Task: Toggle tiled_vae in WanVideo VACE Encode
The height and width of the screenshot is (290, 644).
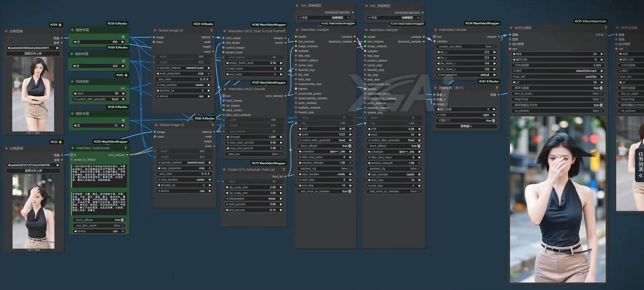Action: (x=255, y=154)
